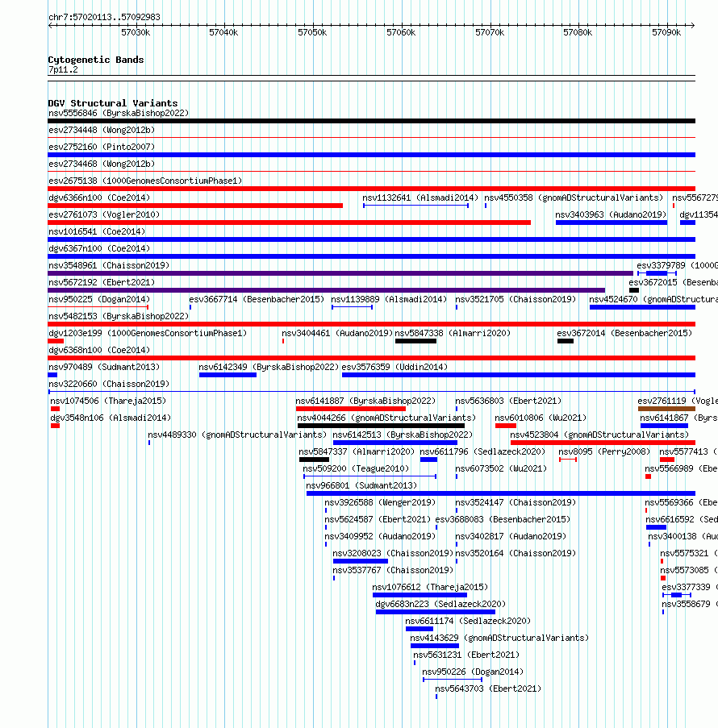Open nsv6142349 (ByrskaBishop2022) label
Image resolution: width=718 pixels, height=728 pixels.
point(269,368)
